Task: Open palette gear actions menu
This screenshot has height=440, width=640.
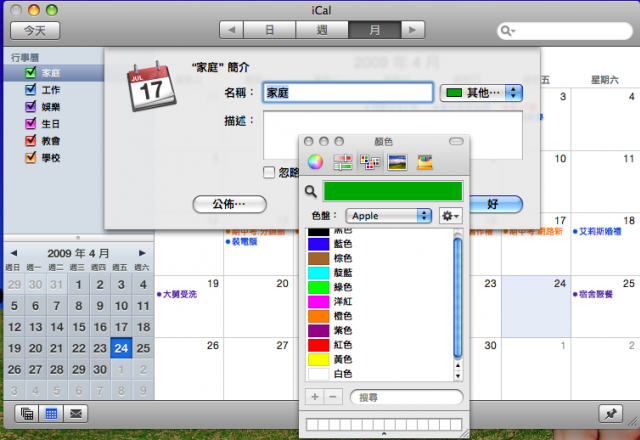Action: point(451,216)
